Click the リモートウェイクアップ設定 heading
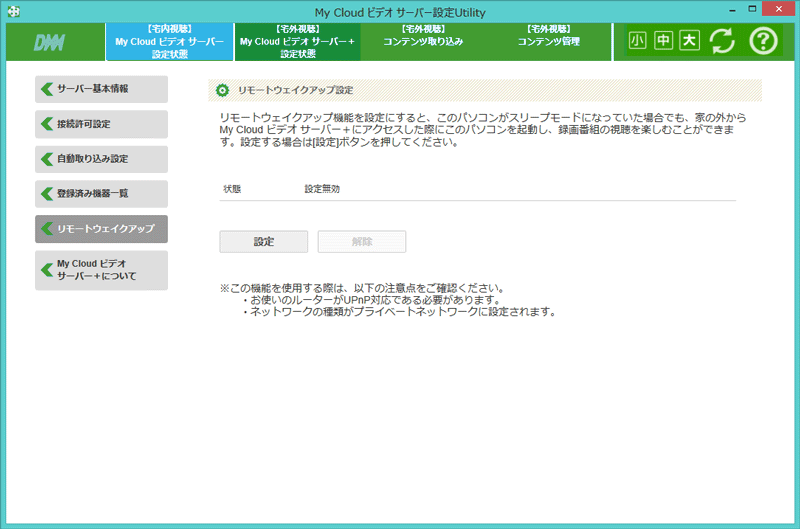Screen dimensions: 800x529 pos(295,90)
